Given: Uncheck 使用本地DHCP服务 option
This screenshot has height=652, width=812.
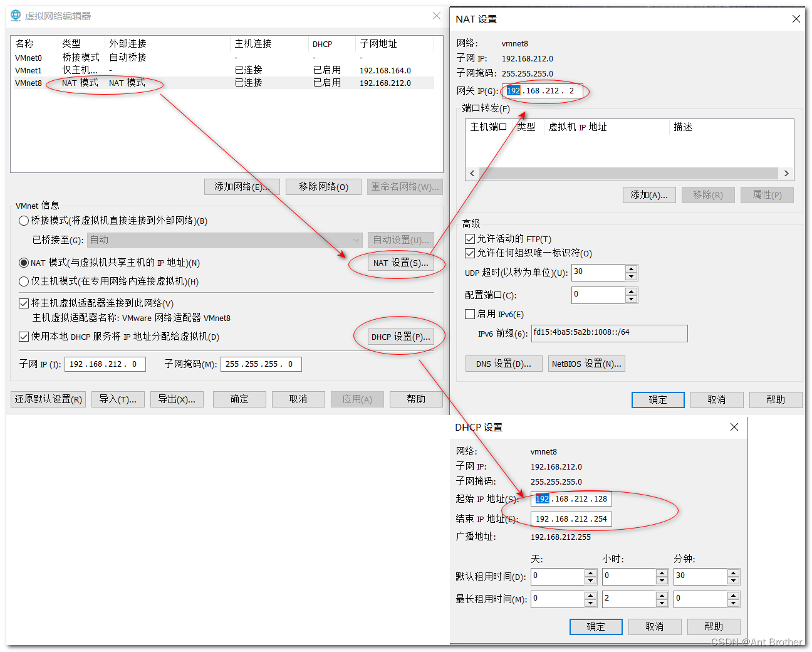Looking at the screenshot, I should [x=23, y=337].
